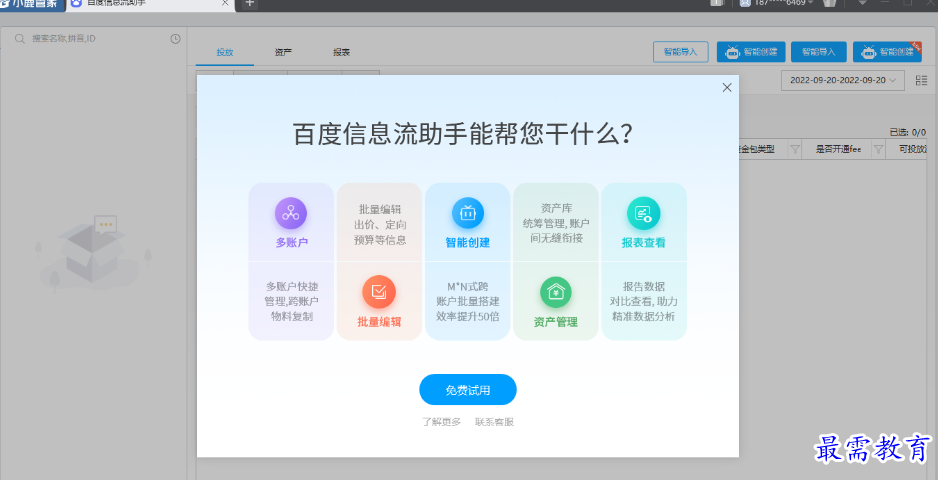Click the column layout settings icon

click(921, 81)
